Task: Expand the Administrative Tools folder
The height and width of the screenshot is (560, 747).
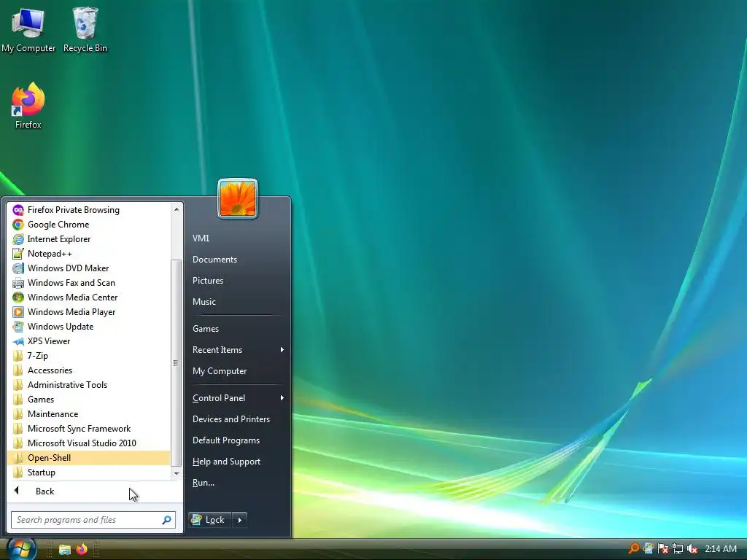Action: point(89,385)
